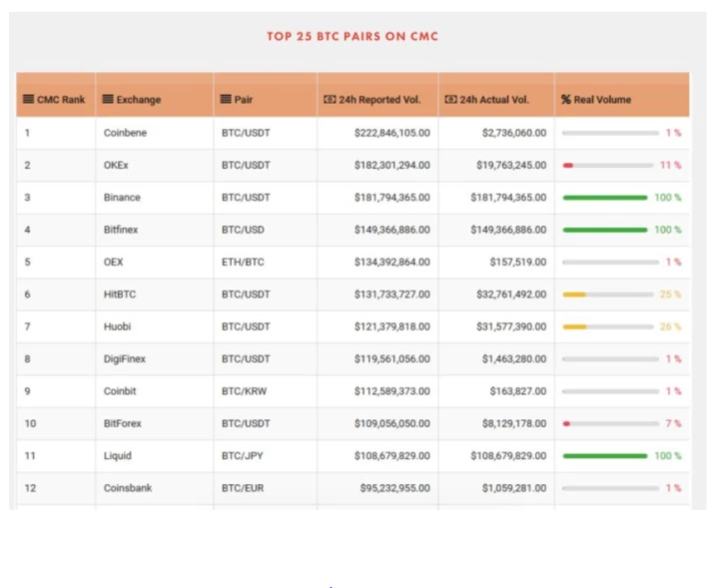709x588 pixels.
Task: Click the 11 % label for OKEx
Action: pyautogui.click(x=671, y=166)
